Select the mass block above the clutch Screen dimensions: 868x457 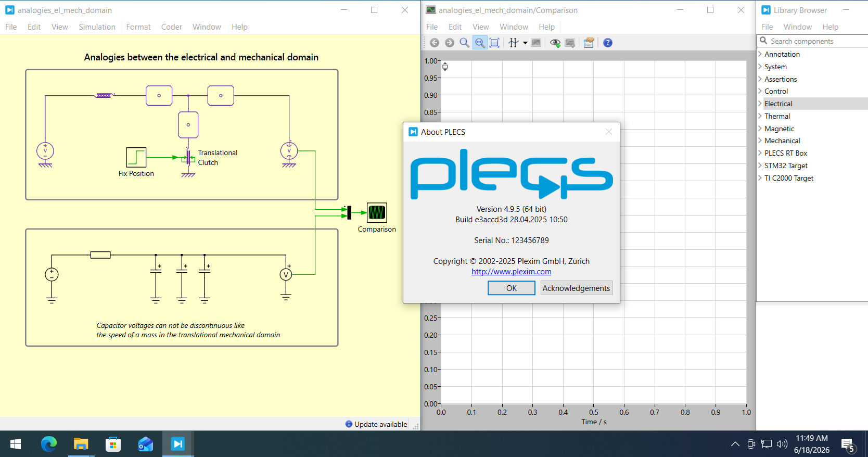click(188, 125)
